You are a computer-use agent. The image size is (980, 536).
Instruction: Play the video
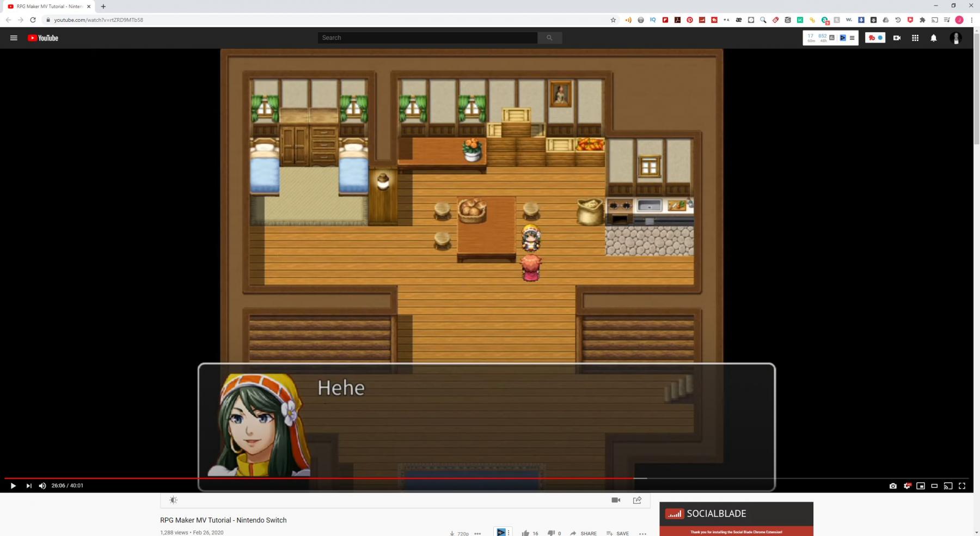tap(13, 486)
